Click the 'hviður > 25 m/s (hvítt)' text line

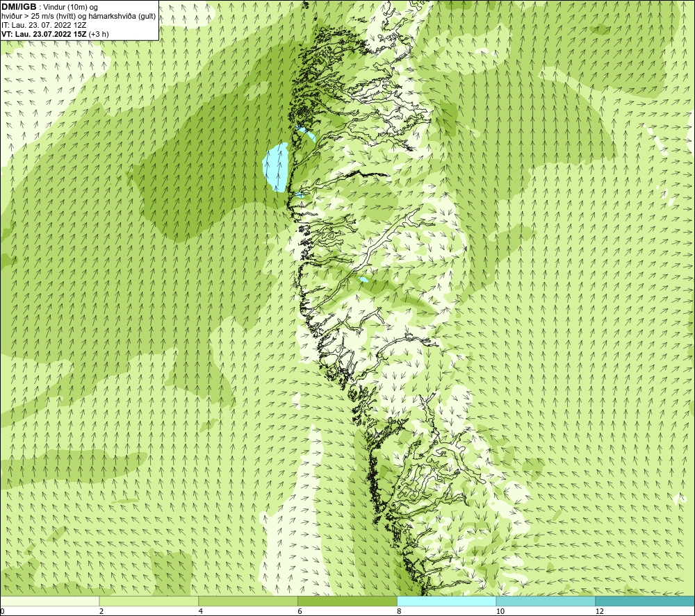79,16
